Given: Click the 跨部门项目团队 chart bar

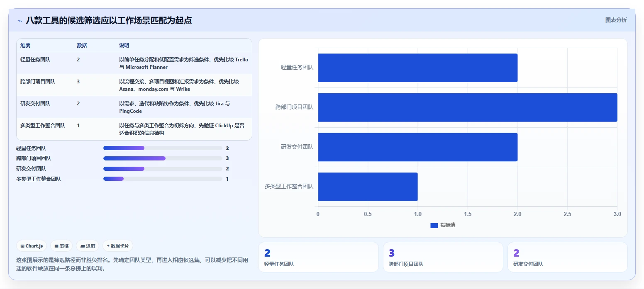Looking at the screenshot, I should click(468, 107).
